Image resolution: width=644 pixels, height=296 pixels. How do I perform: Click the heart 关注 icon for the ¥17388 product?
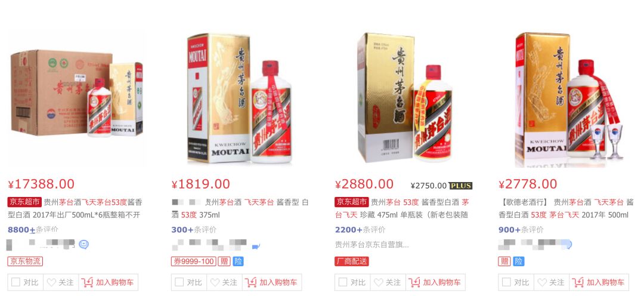click(51, 282)
